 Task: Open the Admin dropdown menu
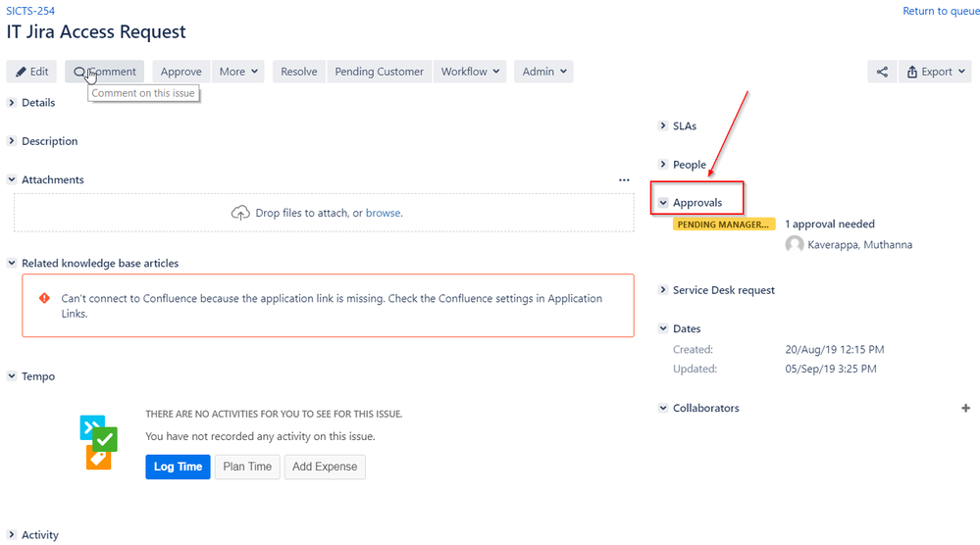543,72
